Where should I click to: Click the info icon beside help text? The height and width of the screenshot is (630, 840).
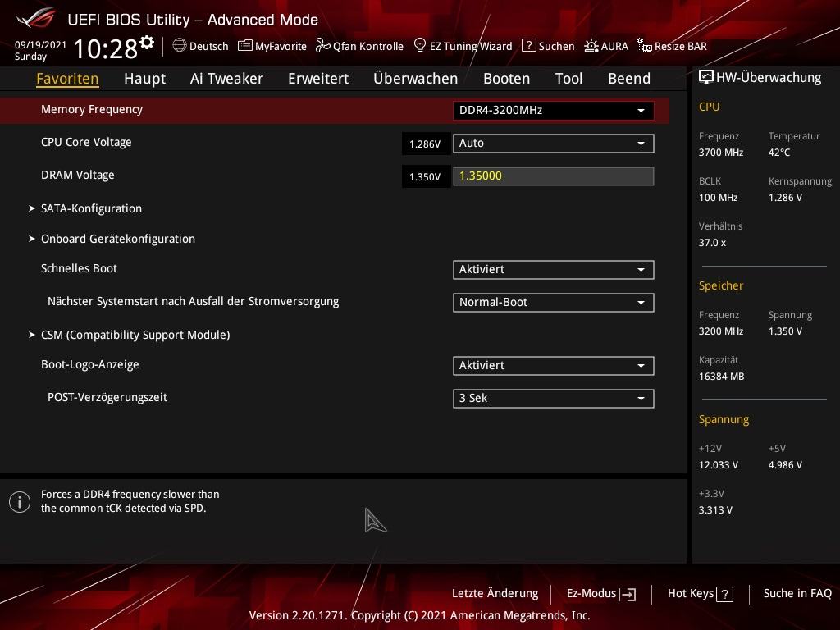20,502
